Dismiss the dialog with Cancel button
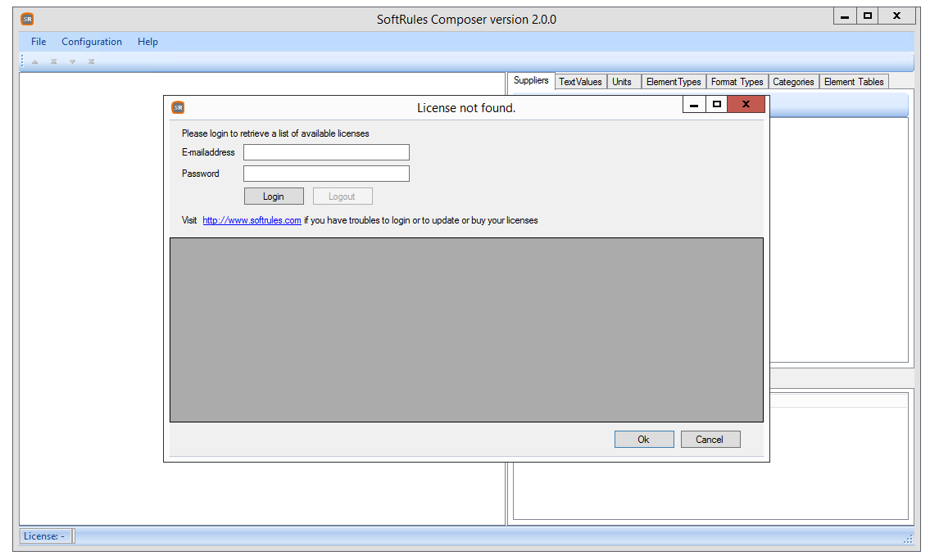Image resolution: width=930 pixels, height=560 pixels. (710, 439)
